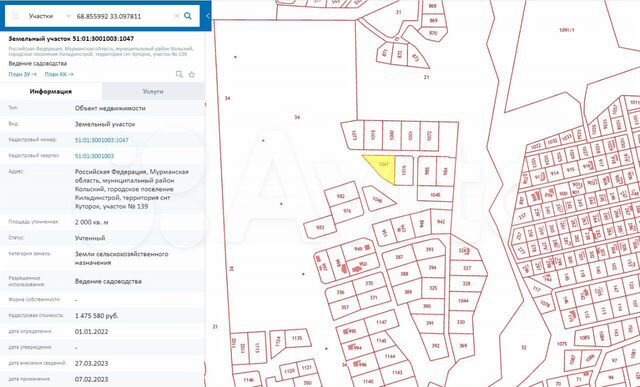Select the Информация tab
This screenshot has width=640, height=387.
pyautogui.click(x=51, y=91)
